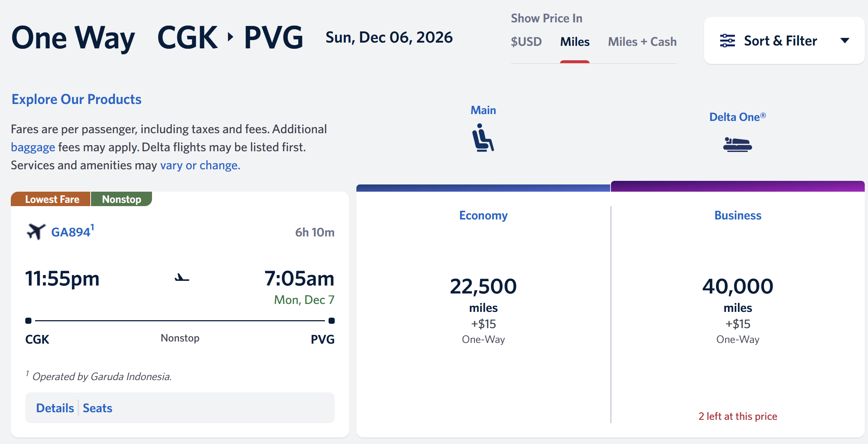Click the small plane icon between flight times
868x444 pixels.
182,278
